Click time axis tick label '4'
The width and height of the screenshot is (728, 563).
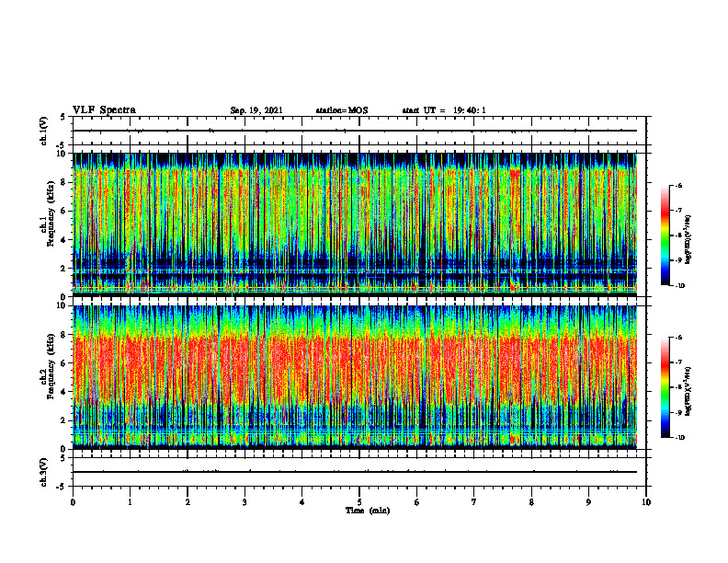[302, 502]
